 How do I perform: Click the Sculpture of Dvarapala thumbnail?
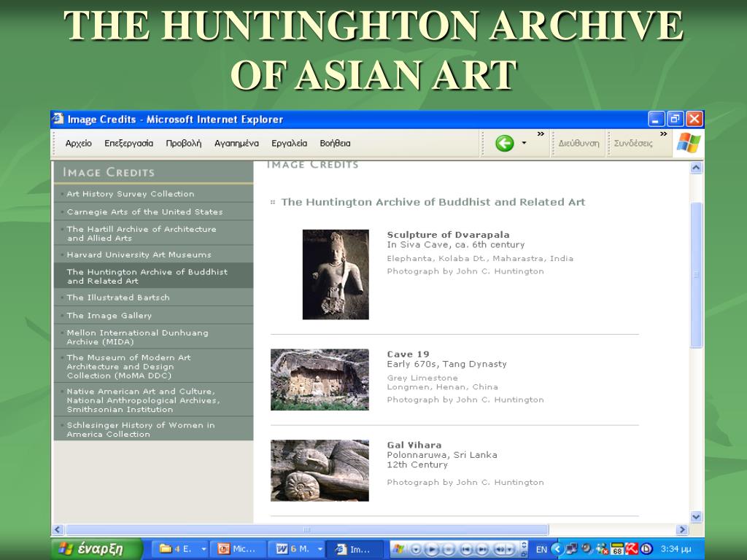pyautogui.click(x=336, y=274)
